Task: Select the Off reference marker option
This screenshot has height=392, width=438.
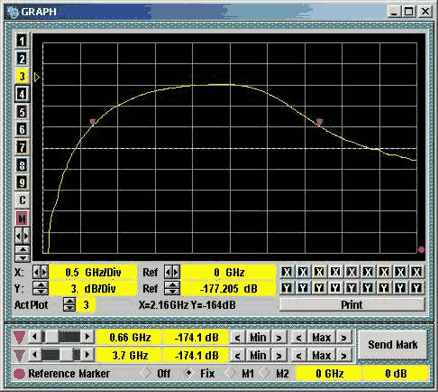Action: click(x=146, y=373)
